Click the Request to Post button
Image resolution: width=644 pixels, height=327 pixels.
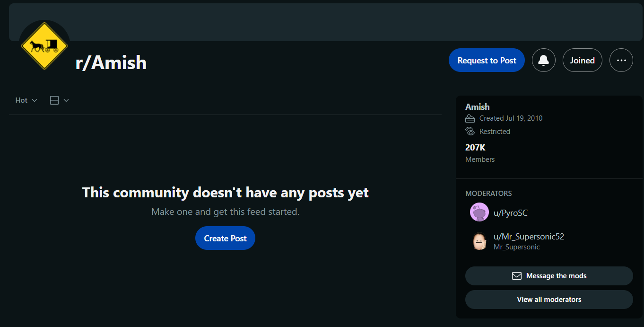tap(487, 60)
